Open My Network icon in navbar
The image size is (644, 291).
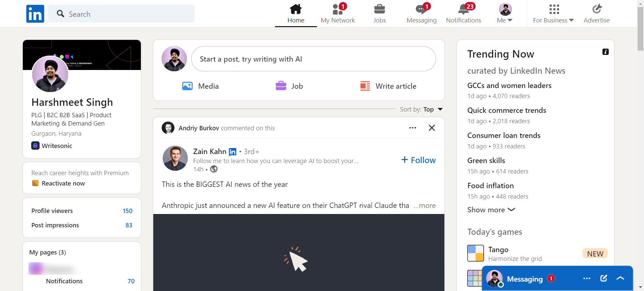pos(338,9)
